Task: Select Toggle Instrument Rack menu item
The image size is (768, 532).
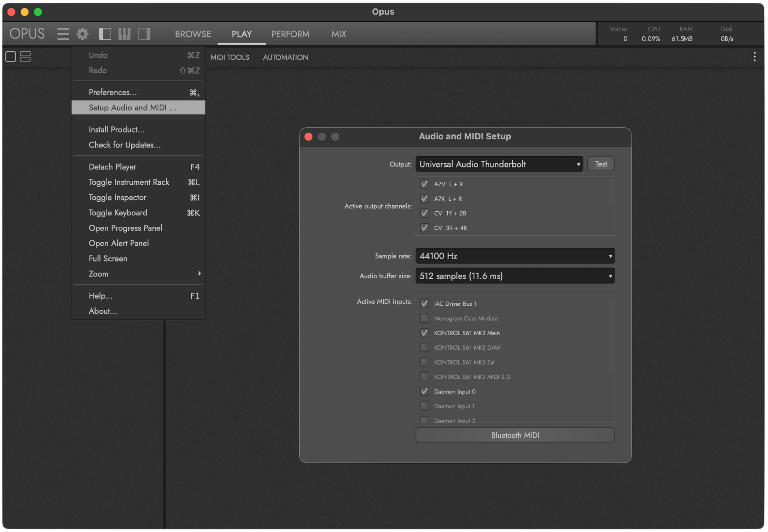Action: (x=138, y=182)
